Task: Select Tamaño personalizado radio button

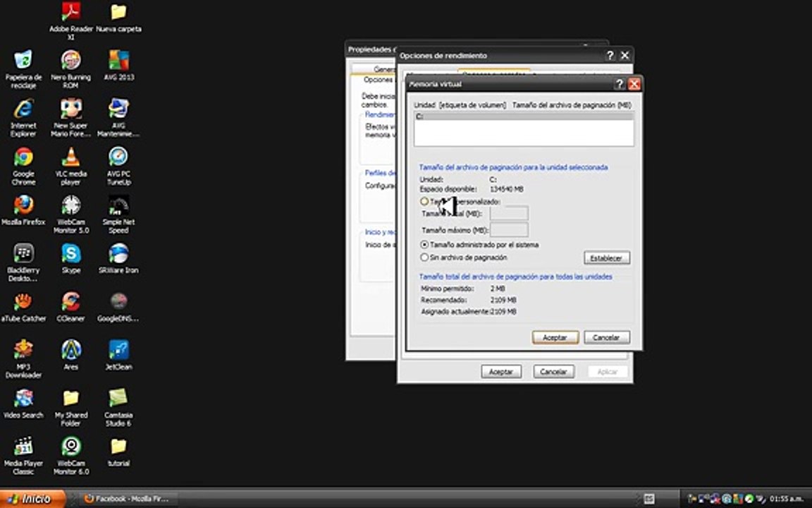Action: point(424,201)
